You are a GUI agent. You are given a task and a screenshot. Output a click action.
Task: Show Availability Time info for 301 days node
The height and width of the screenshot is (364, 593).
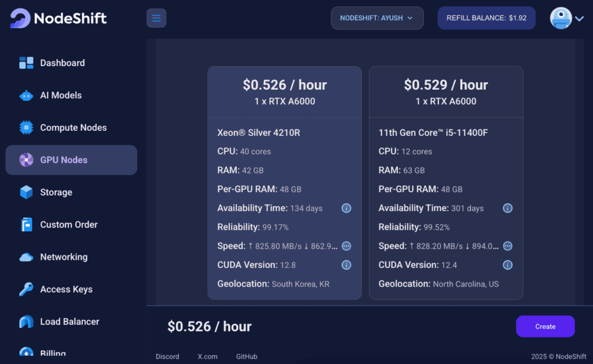pos(507,208)
